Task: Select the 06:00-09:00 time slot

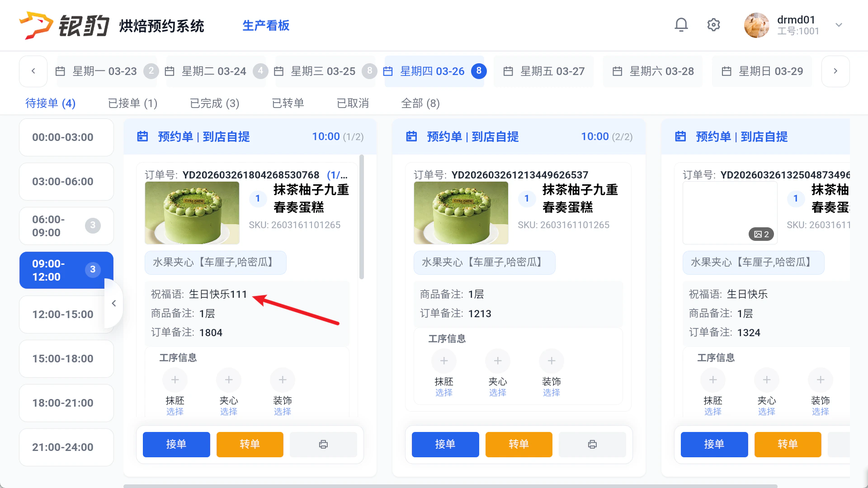Action: pos(66,226)
